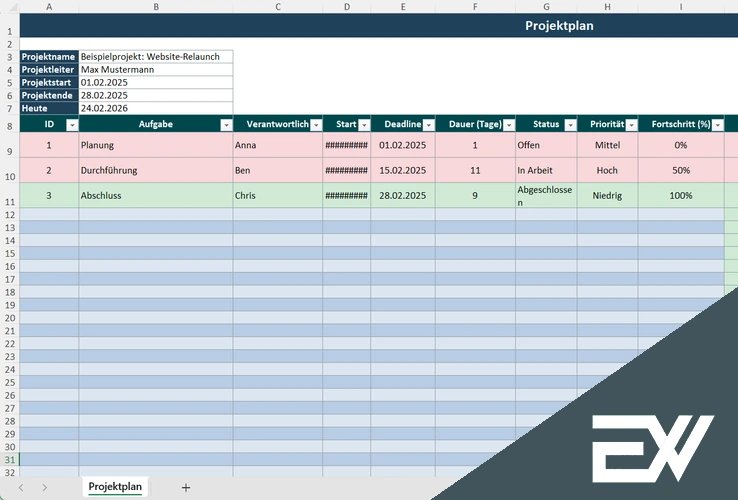Select column D header
Image resolution: width=738 pixels, height=500 pixels.
click(347, 7)
